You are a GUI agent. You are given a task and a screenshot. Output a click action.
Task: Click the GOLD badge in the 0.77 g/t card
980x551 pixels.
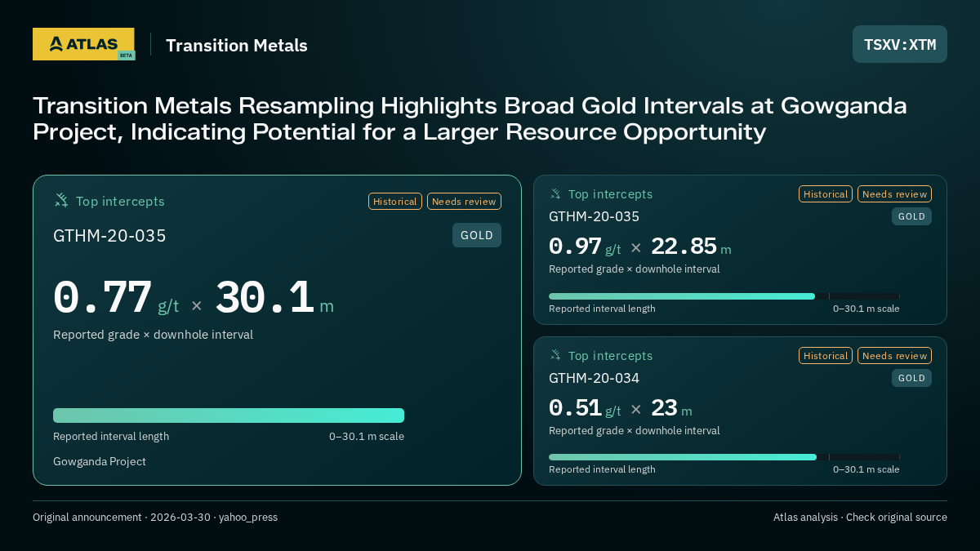click(477, 235)
